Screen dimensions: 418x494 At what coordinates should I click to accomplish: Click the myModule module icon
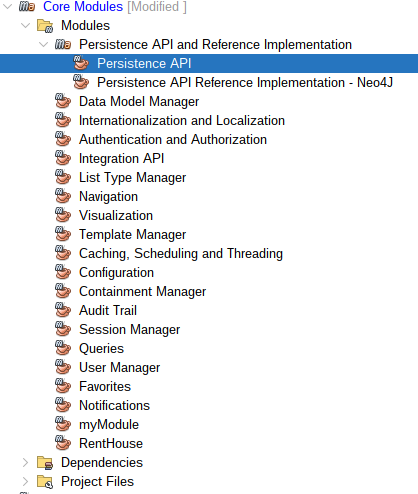[63, 424]
